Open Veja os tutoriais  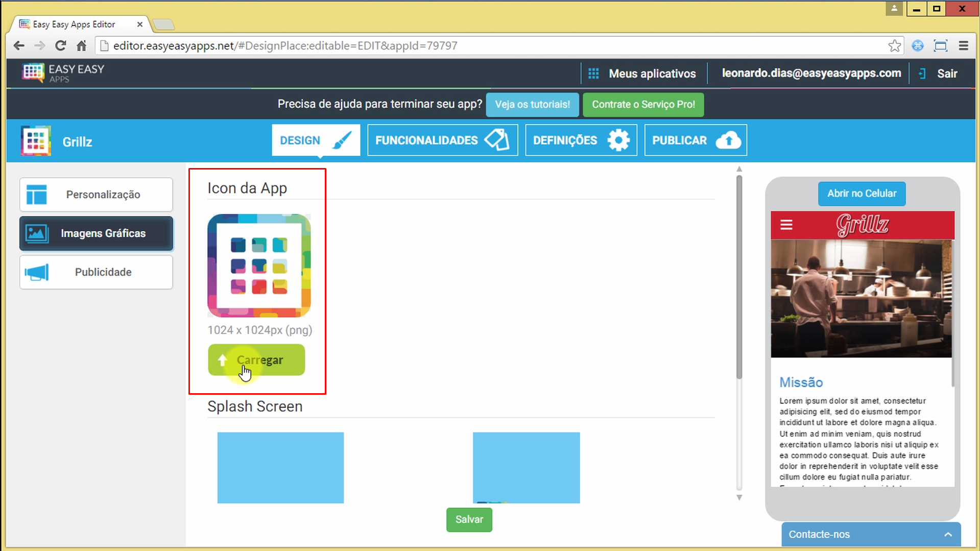(532, 104)
